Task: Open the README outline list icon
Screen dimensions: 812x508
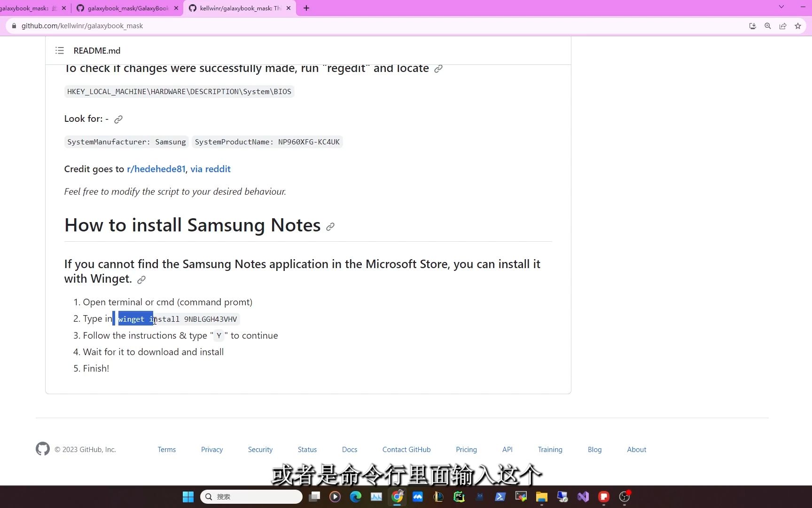Action: (x=60, y=50)
